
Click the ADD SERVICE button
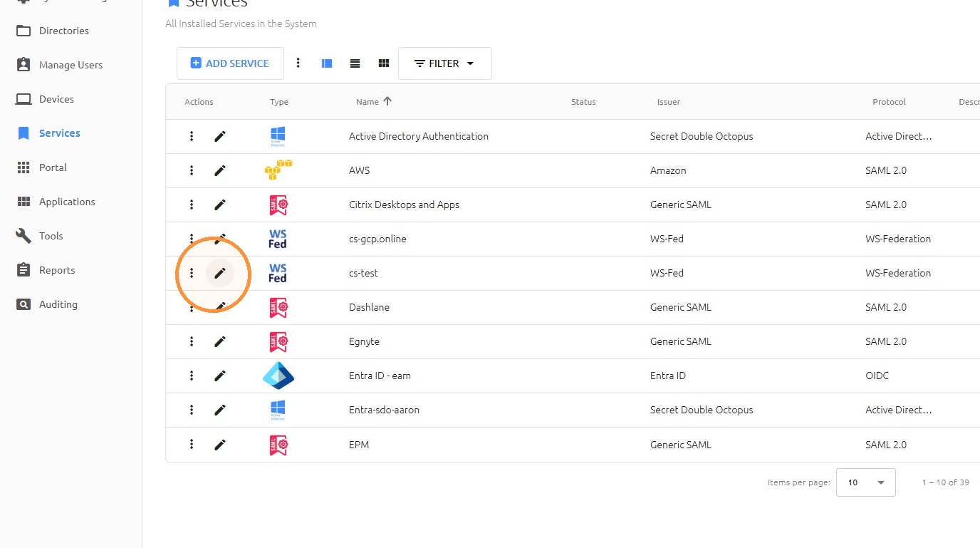coord(230,63)
